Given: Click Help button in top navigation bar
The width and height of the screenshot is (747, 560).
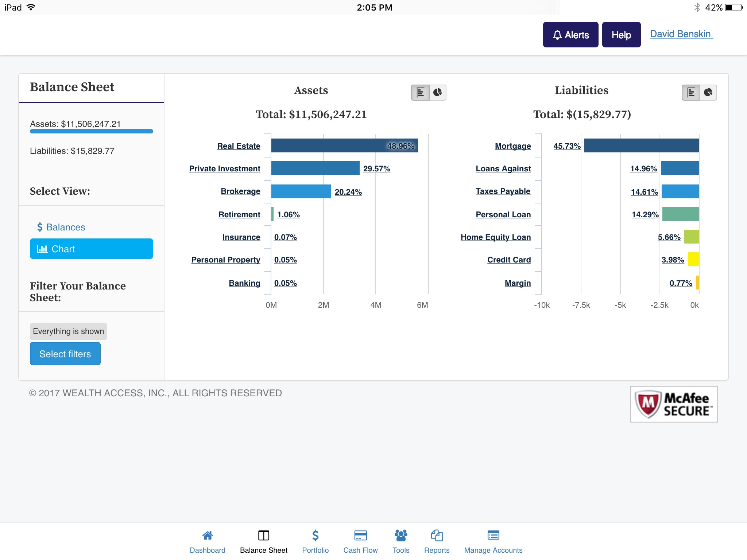Looking at the screenshot, I should point(621,34).
